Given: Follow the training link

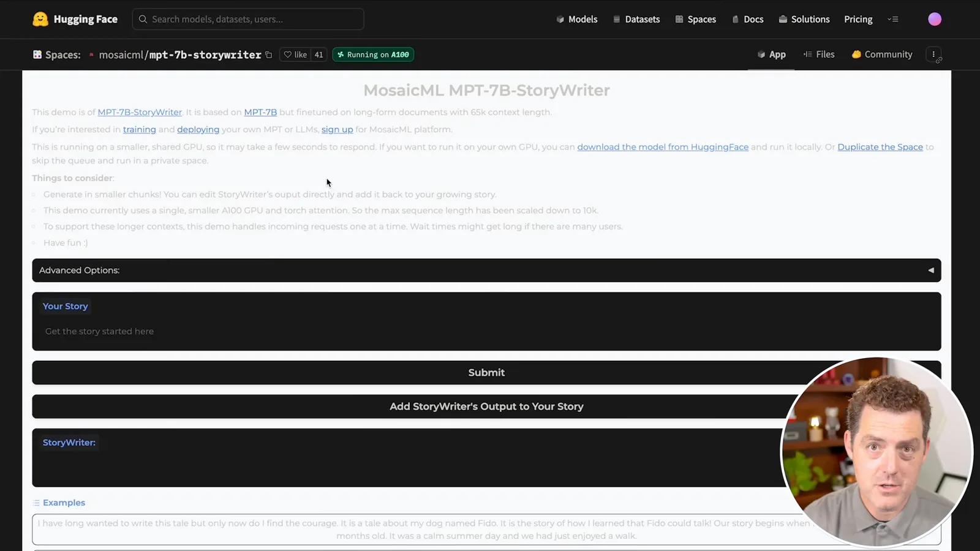Looking at the screenshot, I should (140, 129).
